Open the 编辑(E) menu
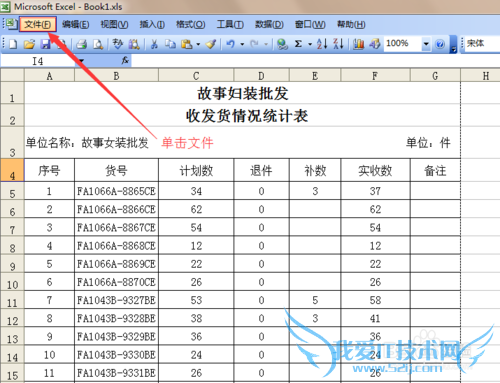500x383 pixels. click(x=75, y=24)
